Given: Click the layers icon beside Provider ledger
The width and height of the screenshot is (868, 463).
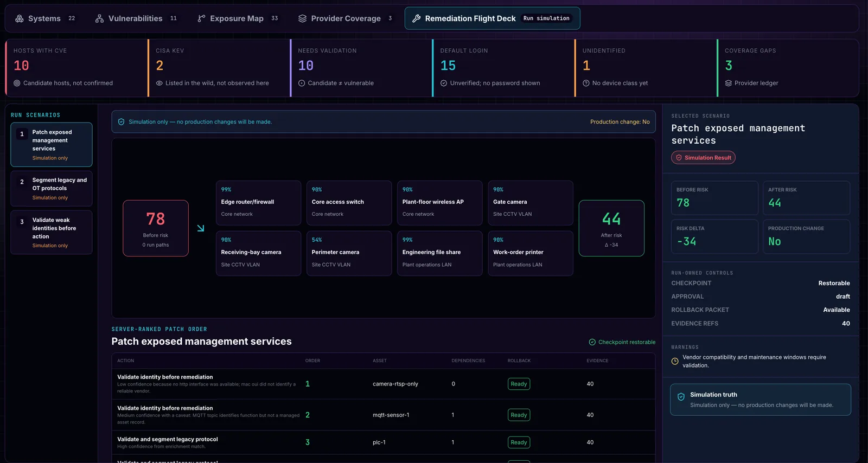Looking at the screenshot, I should [729, 83].
